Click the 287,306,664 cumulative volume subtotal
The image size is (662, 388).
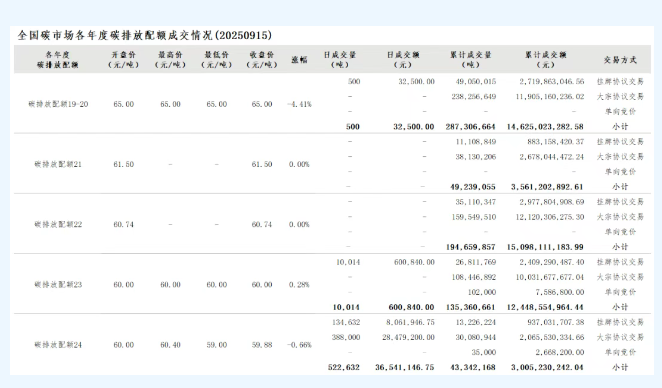coord(470,126)
